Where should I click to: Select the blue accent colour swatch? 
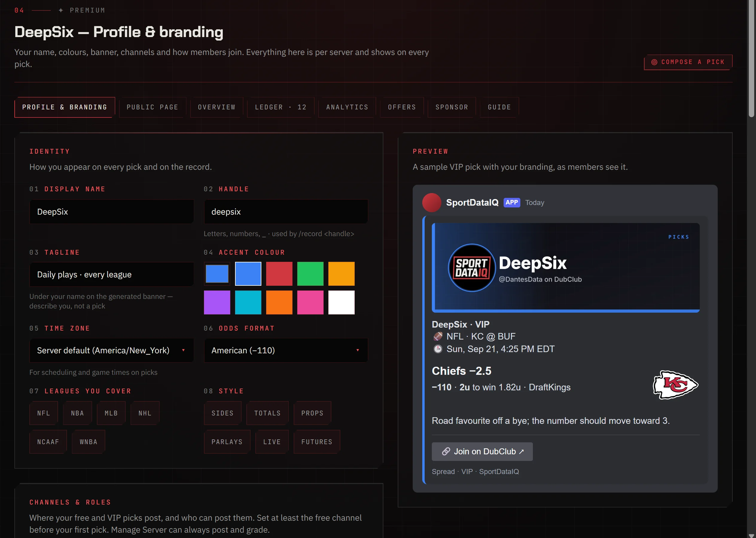248,274
